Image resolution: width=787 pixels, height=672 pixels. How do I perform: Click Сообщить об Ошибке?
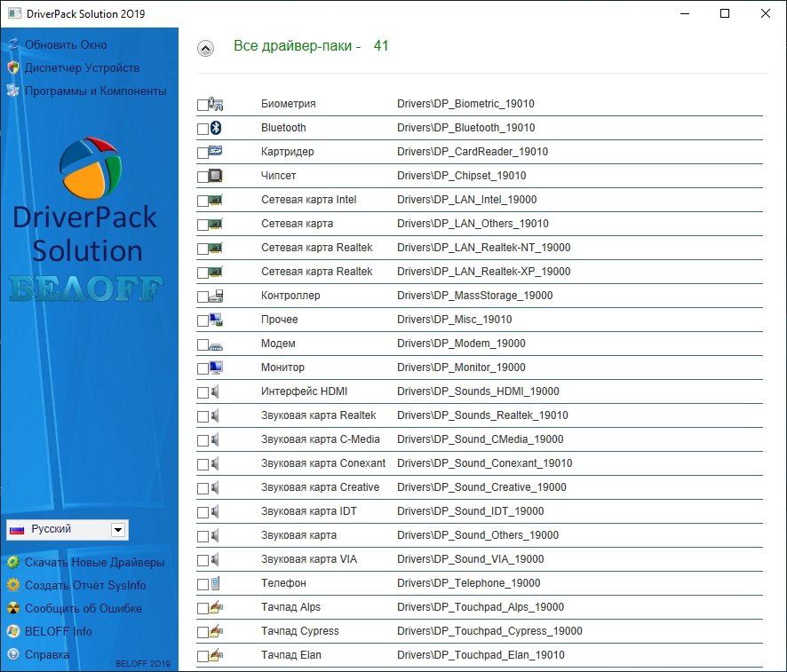(83, 608)
